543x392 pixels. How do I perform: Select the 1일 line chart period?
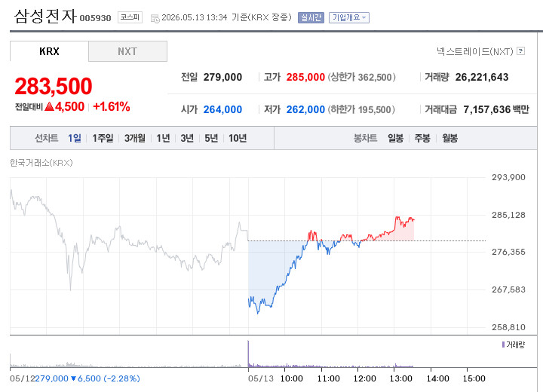75,138
